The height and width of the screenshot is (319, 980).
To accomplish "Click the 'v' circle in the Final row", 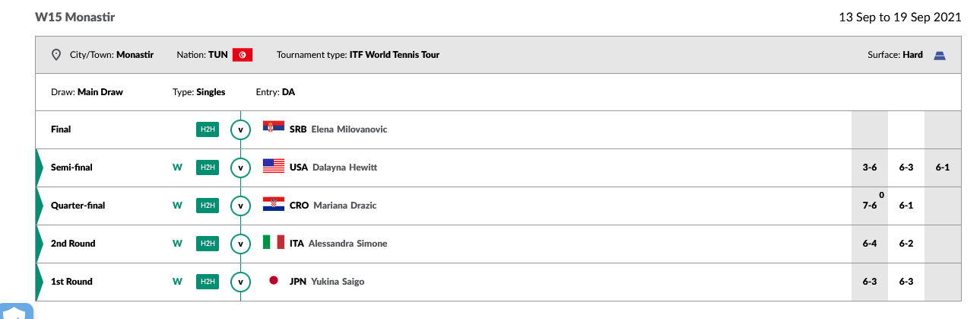I will 241,129.
